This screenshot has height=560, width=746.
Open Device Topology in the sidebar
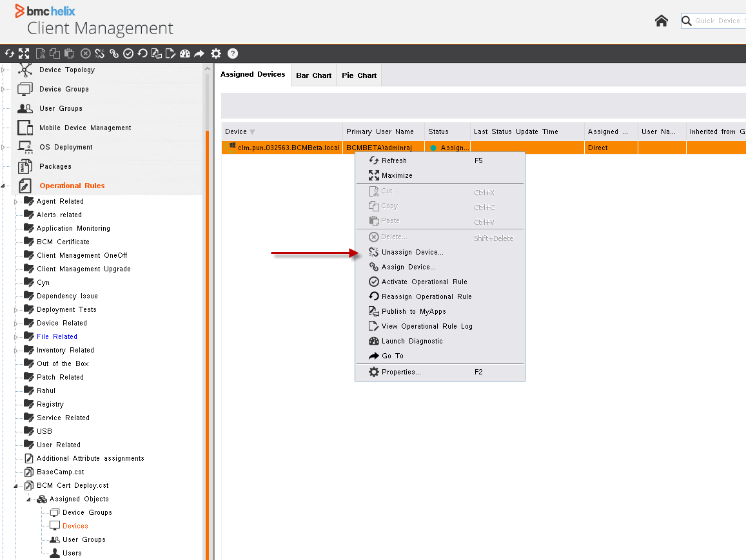tap(67, 70)
